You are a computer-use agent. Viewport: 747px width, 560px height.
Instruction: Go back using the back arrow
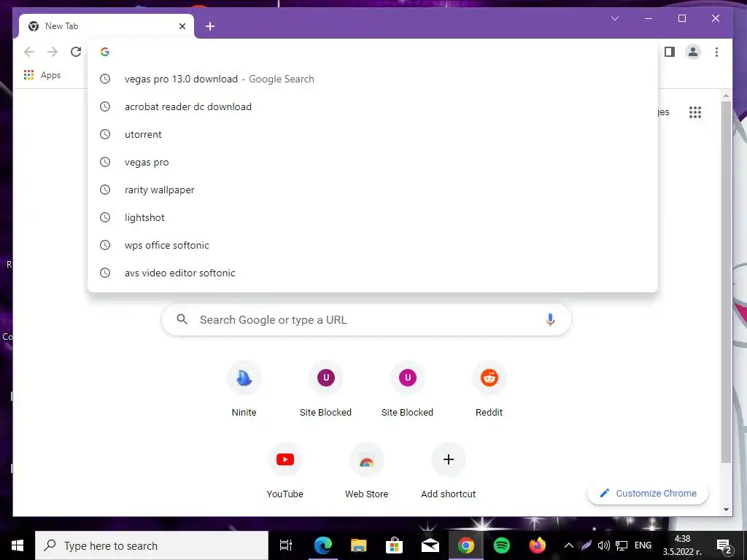[x=29, y=52]
